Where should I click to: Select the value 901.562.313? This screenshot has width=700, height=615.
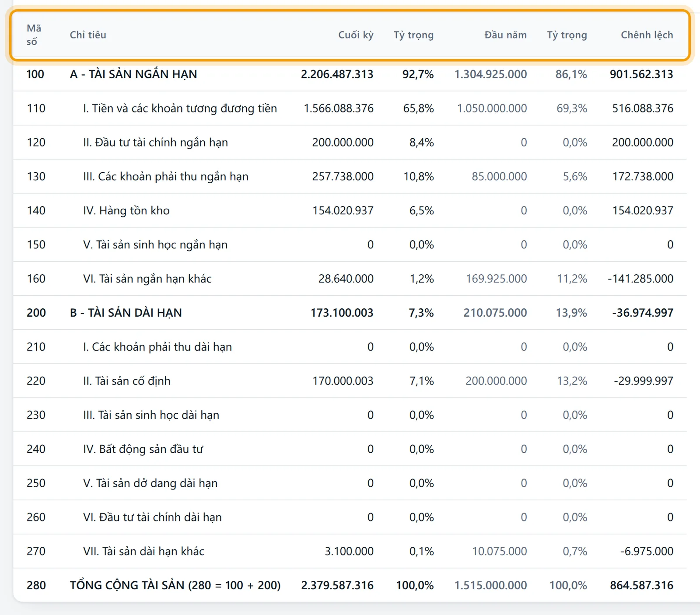642,74
